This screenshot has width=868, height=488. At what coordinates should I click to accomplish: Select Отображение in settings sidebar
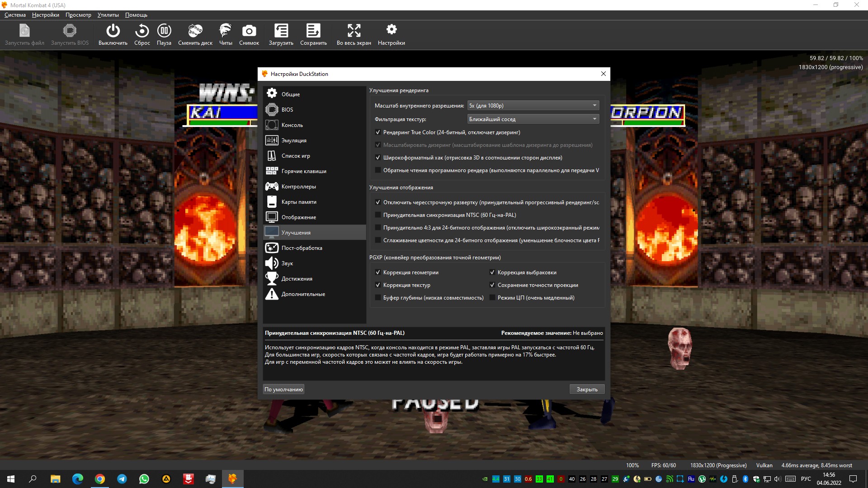point(315,217)
